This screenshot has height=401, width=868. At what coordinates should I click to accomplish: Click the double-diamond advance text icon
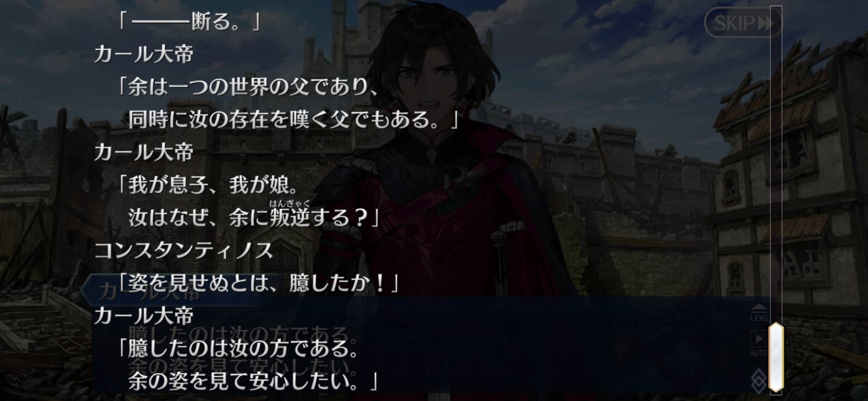[759, 380]
